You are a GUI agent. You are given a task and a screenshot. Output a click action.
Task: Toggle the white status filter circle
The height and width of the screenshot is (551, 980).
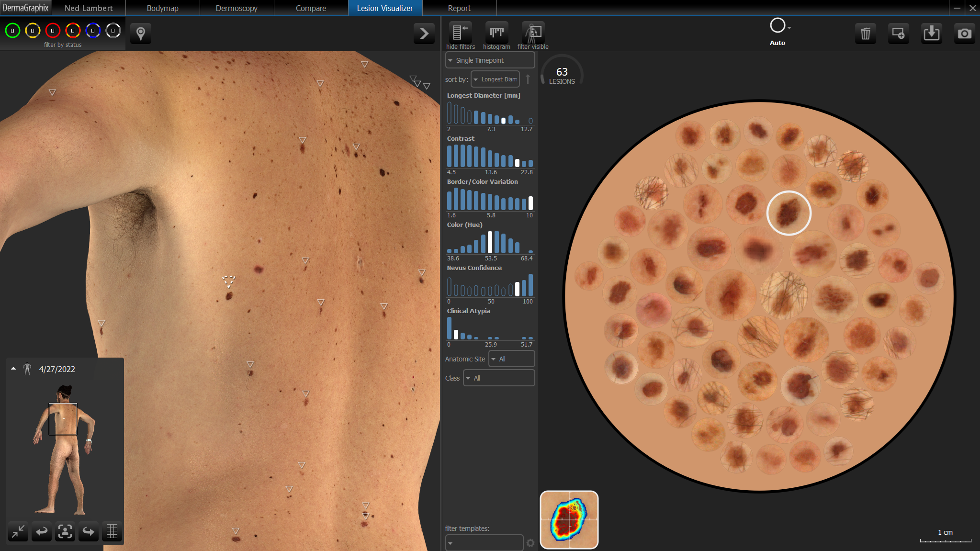113,31
